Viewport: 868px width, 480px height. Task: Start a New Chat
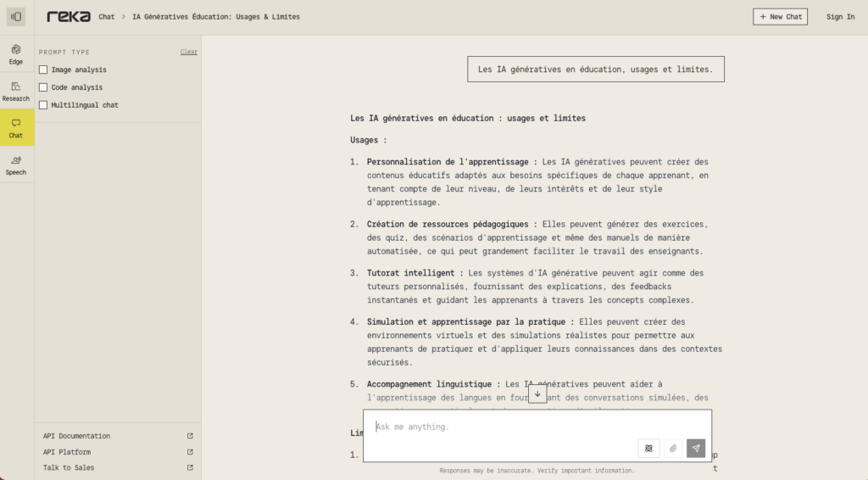[x=780, y=17]
